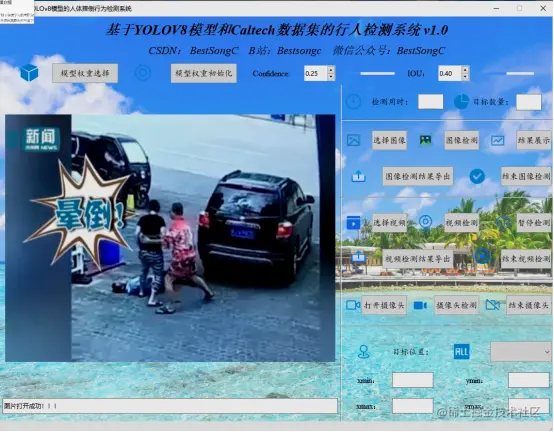Decrease the IOU value with down arrow
This screenshot has height=432, width=554.
pyautogui.click(x=465, y=77)
